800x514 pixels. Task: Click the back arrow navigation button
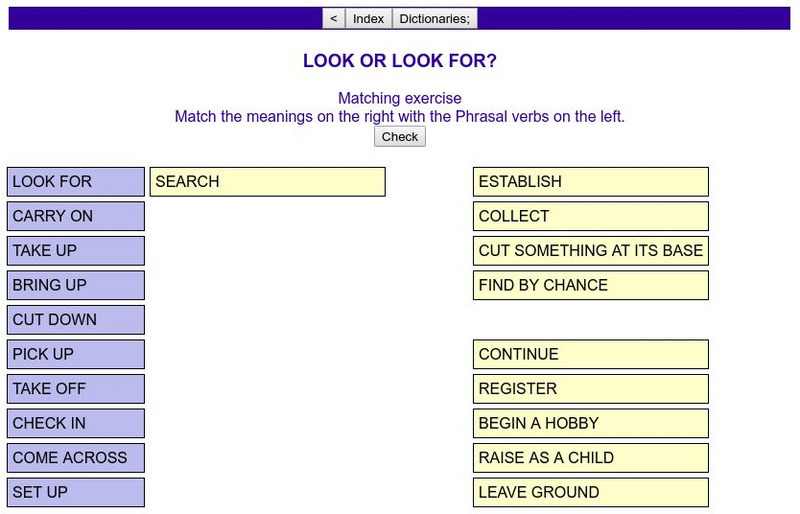(x=334, y=19)
